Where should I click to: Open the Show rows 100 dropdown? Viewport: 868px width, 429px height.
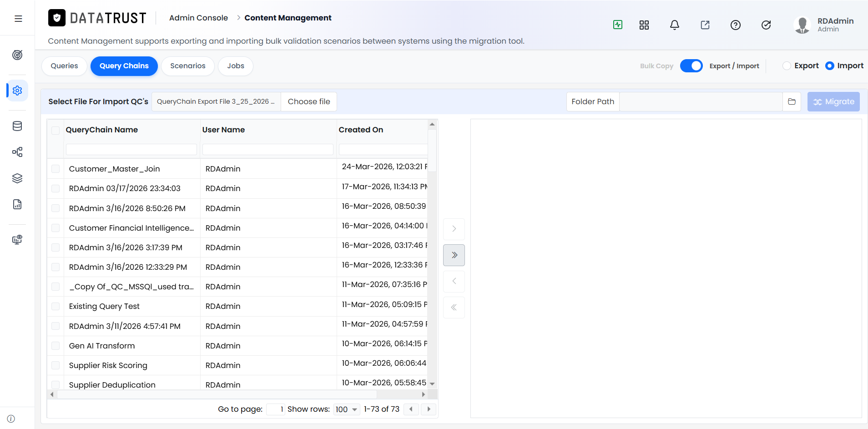pyautogui.click(x=347, y=409)
